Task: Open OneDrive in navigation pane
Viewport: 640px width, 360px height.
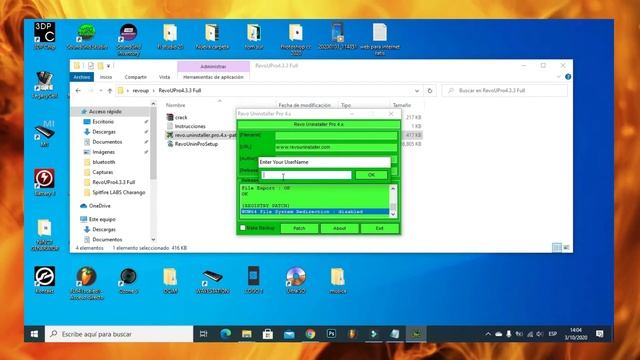Action: (100, 206)
